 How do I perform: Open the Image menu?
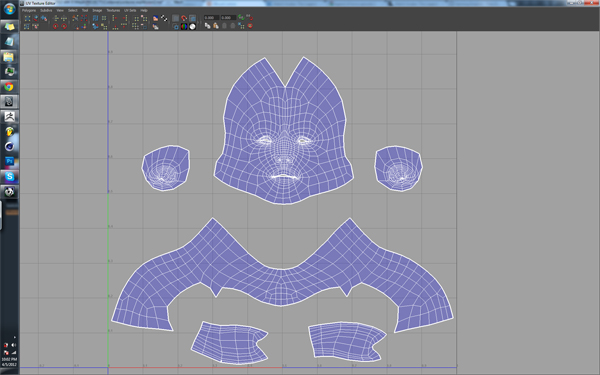coord(97,10)
